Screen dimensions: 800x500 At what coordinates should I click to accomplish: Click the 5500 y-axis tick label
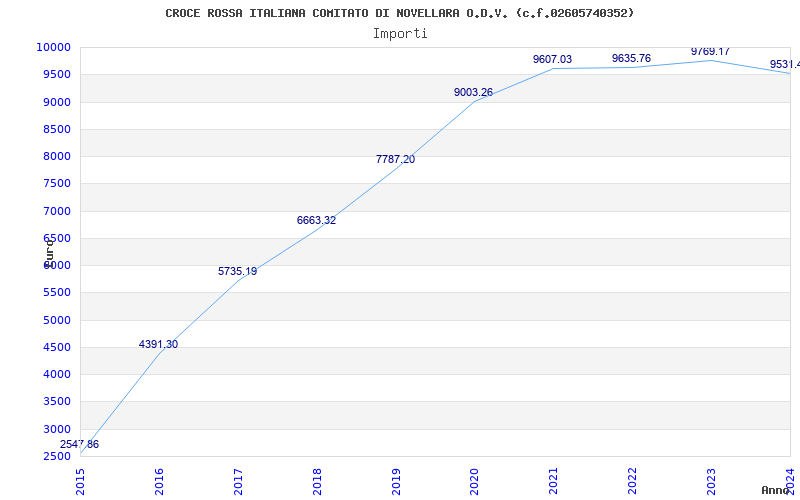point(57,293)
